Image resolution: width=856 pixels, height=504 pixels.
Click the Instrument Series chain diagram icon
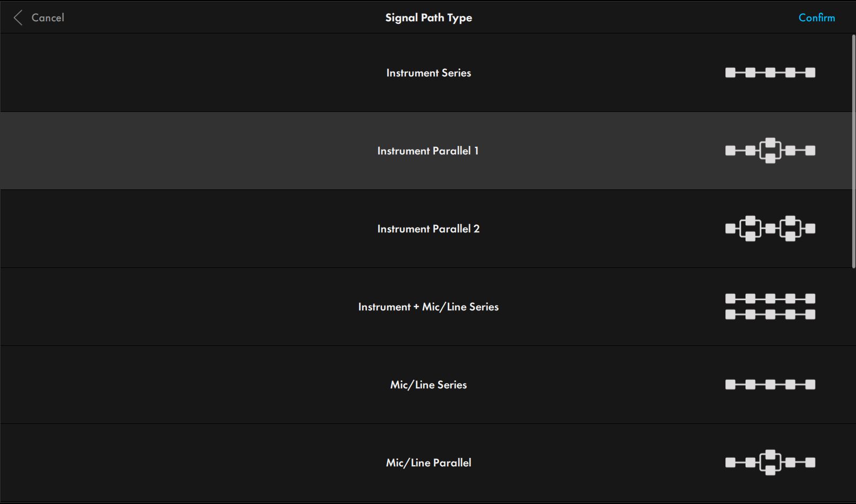point(770,73)
